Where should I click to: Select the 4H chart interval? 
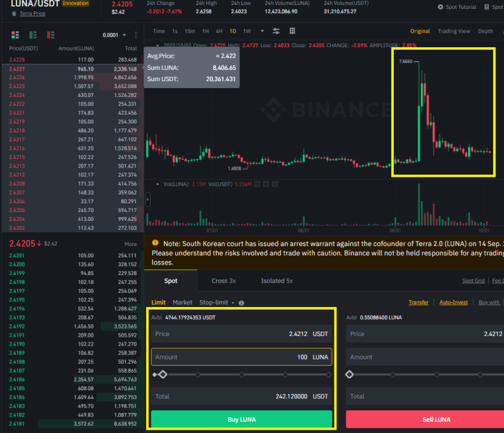pos(219,31)
